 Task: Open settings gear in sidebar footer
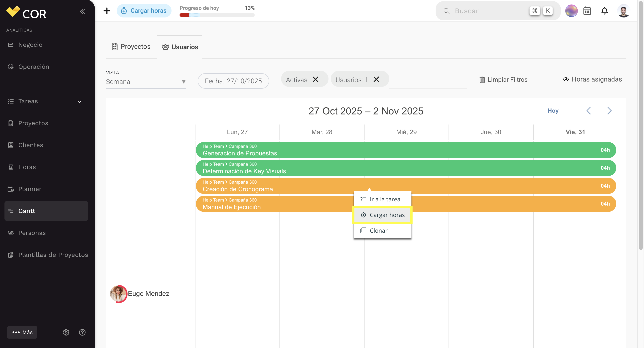click(x=66, y=332)
